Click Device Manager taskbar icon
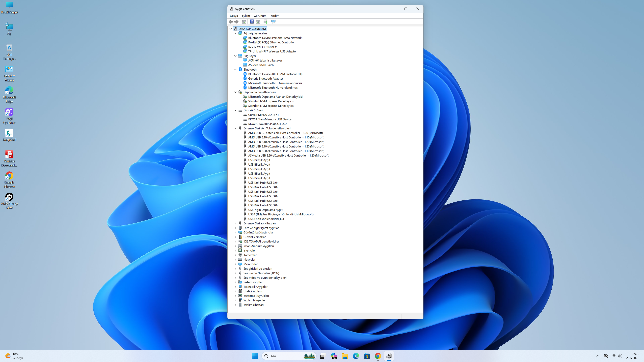This screenshot has height=362, width=644. 389,356
